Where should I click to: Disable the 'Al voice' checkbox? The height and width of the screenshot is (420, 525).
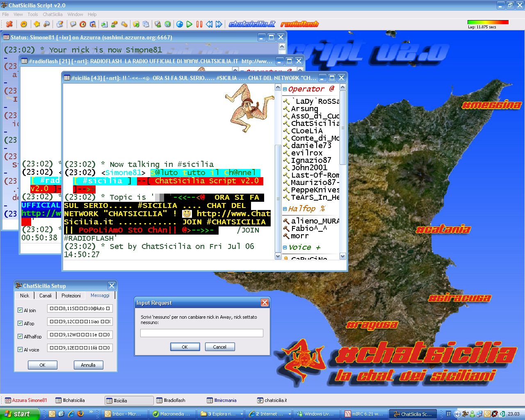pos(20,349)
